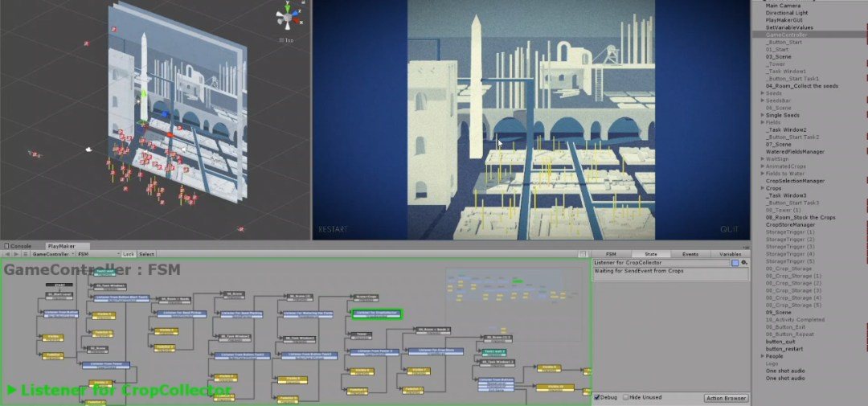Click the state description text field
The height and width of the screenshot is (406, 868).
670,273
